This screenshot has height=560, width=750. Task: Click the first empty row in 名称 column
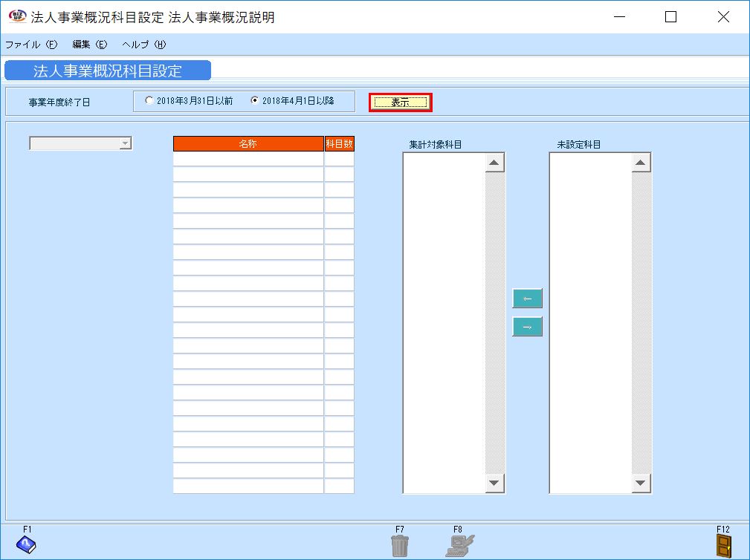(248, 159)
